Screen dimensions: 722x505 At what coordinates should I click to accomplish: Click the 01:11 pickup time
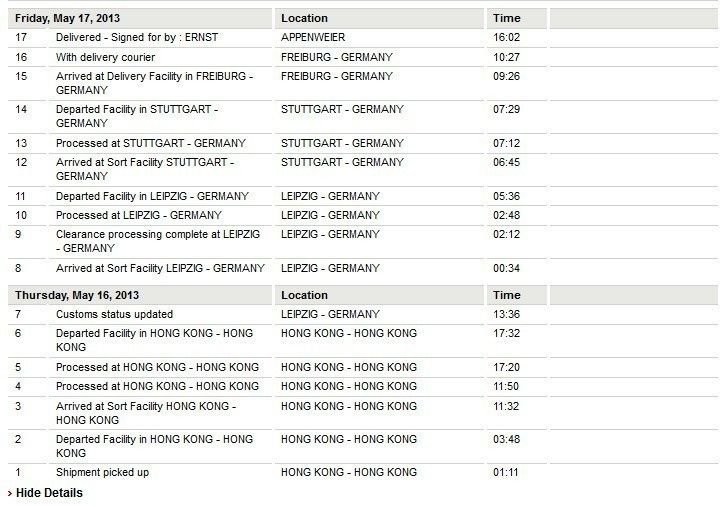click(506, 472)
